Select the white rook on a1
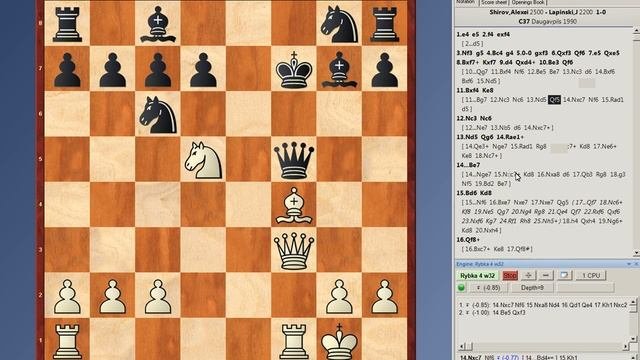 pos(67,341)
